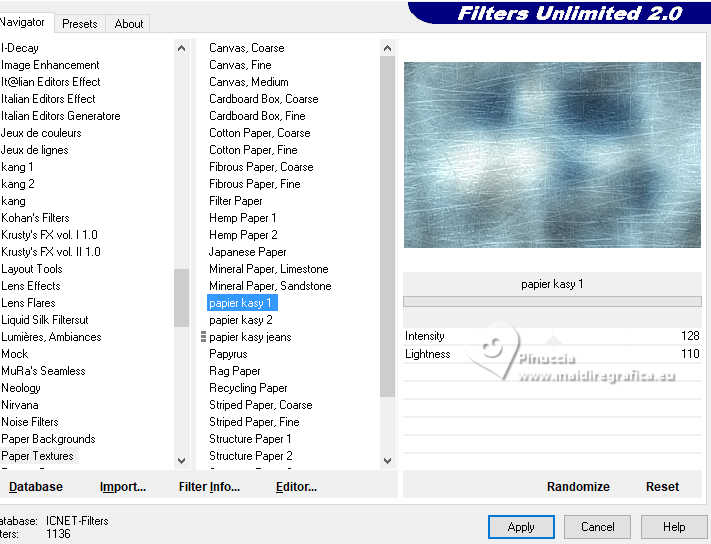Click the Cancel button

(597, 527)
